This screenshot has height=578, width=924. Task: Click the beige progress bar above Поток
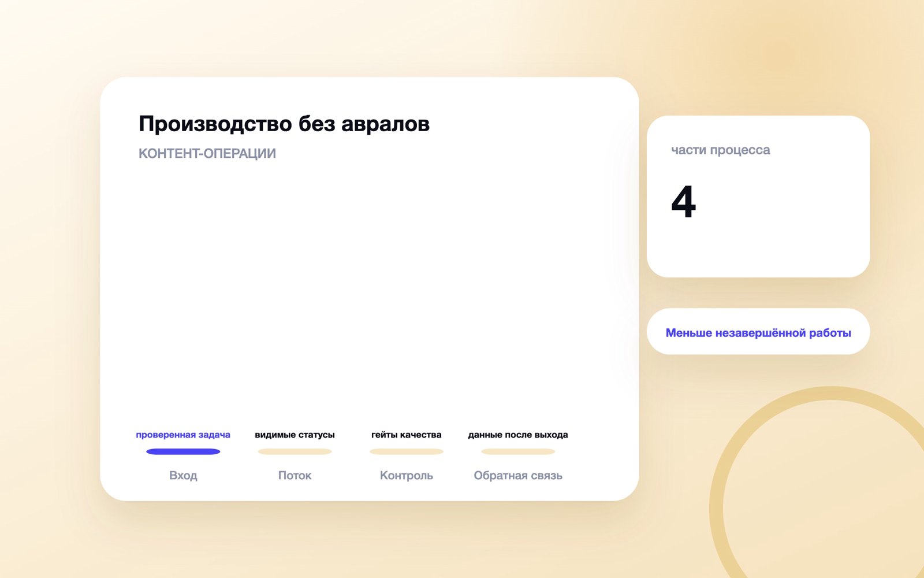point(295,451)
